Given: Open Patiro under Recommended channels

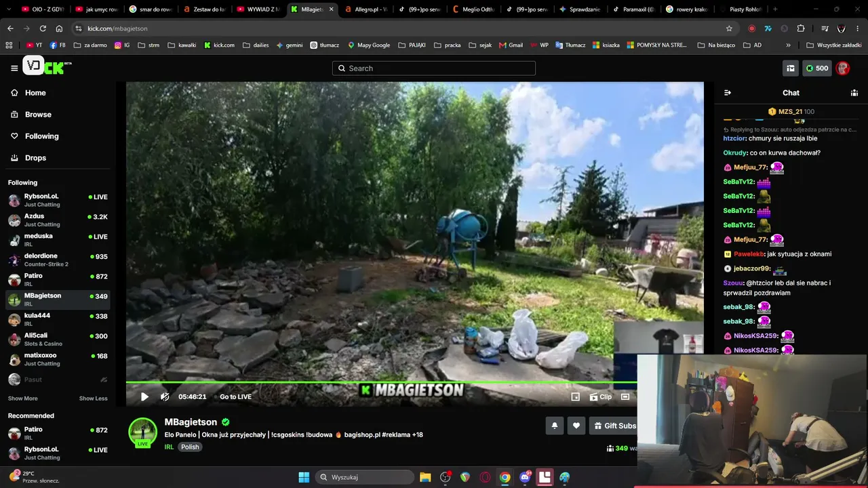Looking at the screenshot, I should pyautogui.click(x=58, y=433).
